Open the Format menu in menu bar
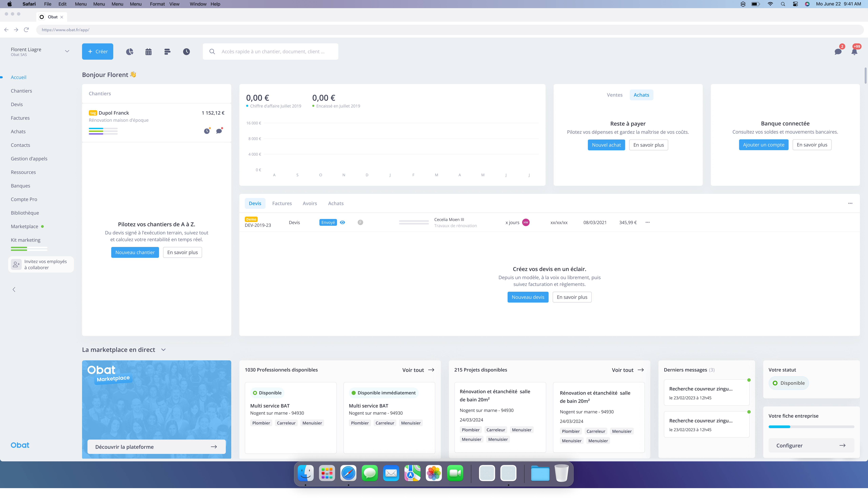The height and width of the screenshot is (500, 868). click(157, 4)
